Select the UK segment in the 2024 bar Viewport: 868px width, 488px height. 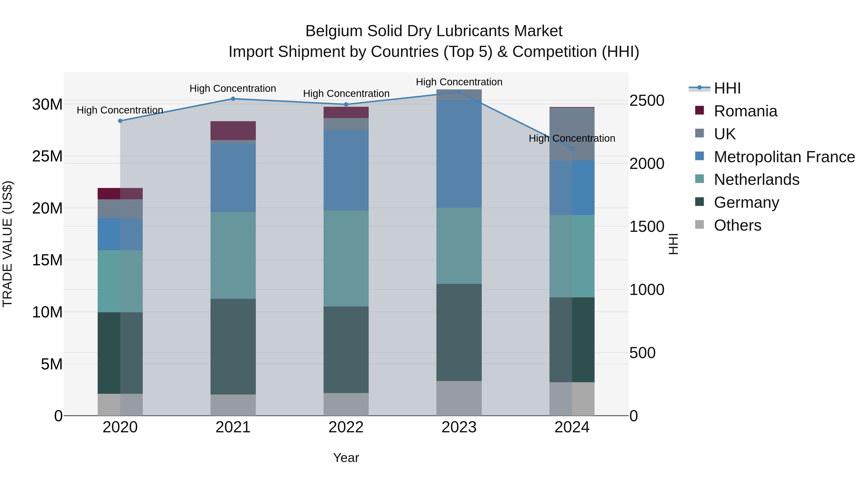tap(572, 134)
